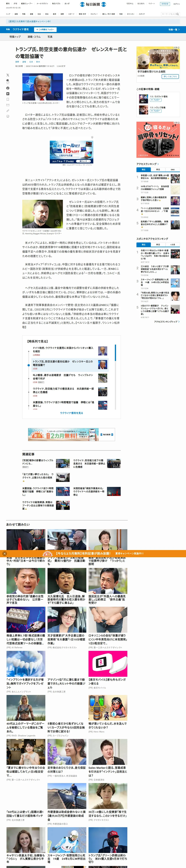Image resolution: width=186 pixels, height=868 pixels.
Task: Open スポーツ in the main navigation
Action: click(71, 14)
